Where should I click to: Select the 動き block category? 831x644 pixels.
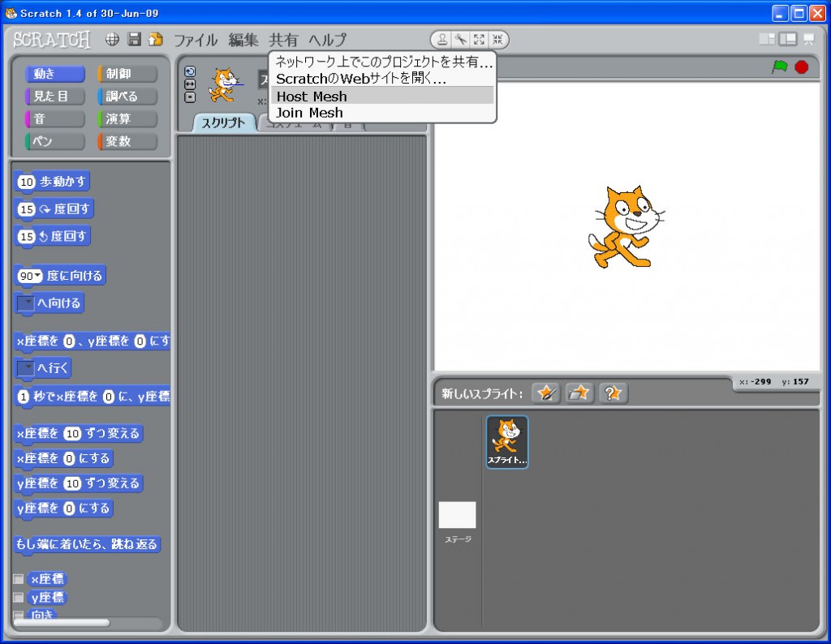(54, 74)
